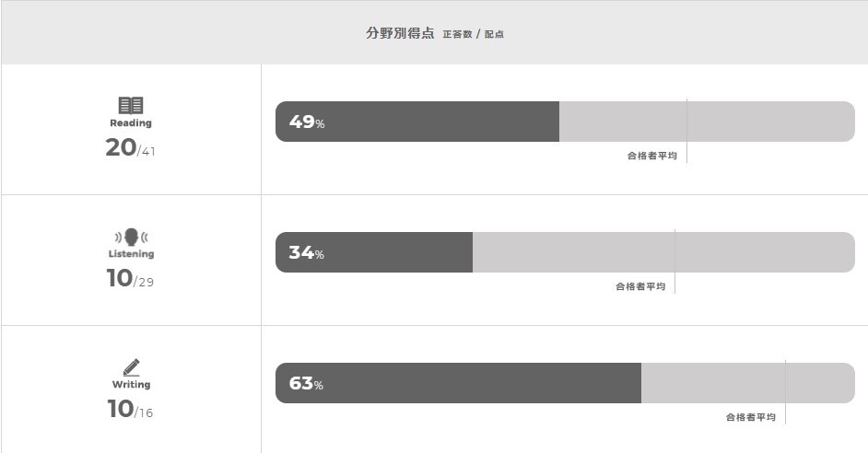This screenshot has width=868, height=453.
Task: Click the Reading score 20/41
Action: pos(131,147)
